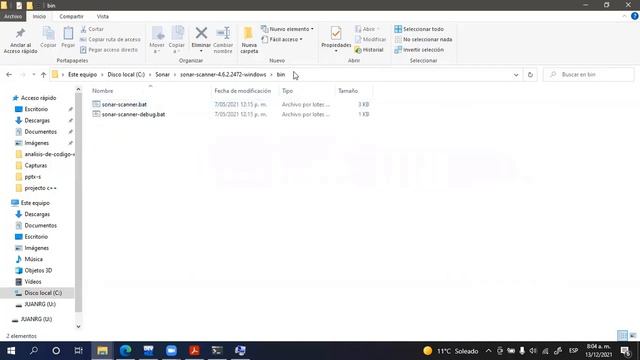
Task: Open the projecto c++ sidebar folder
Action: [40, 188]
